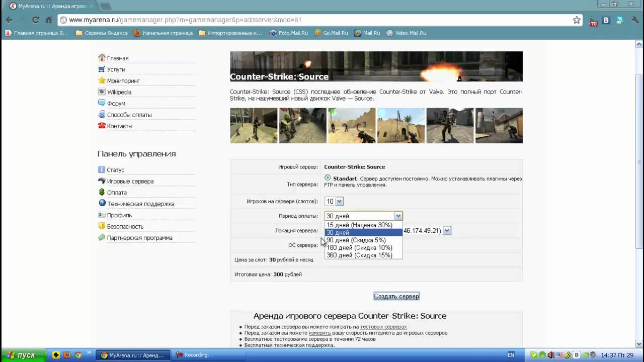Screen dimensions: 644x362
Task: Click the browser back arrow
Action: pyautogui.click(x=9, y=20)
